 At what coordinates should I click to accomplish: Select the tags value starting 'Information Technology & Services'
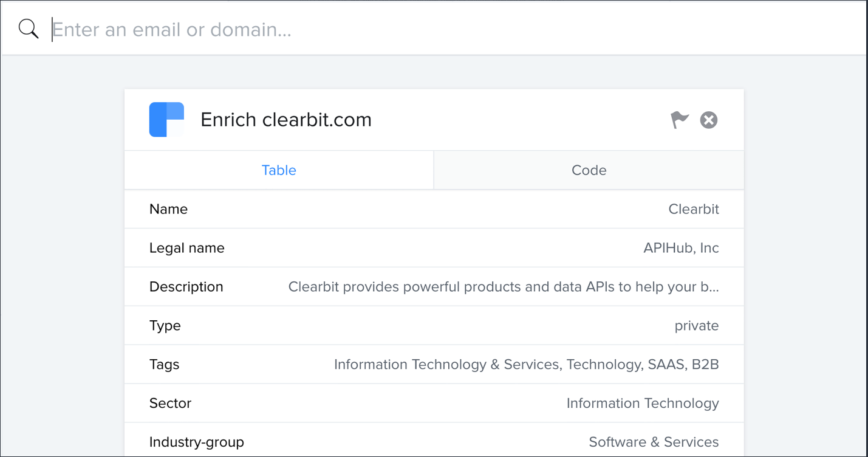click(x=527, y=365)
